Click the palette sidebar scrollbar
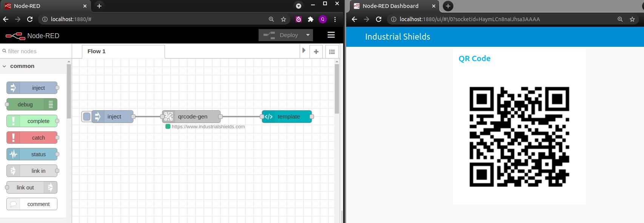This screenshot has width=644, height=223. tap(69, 91)
